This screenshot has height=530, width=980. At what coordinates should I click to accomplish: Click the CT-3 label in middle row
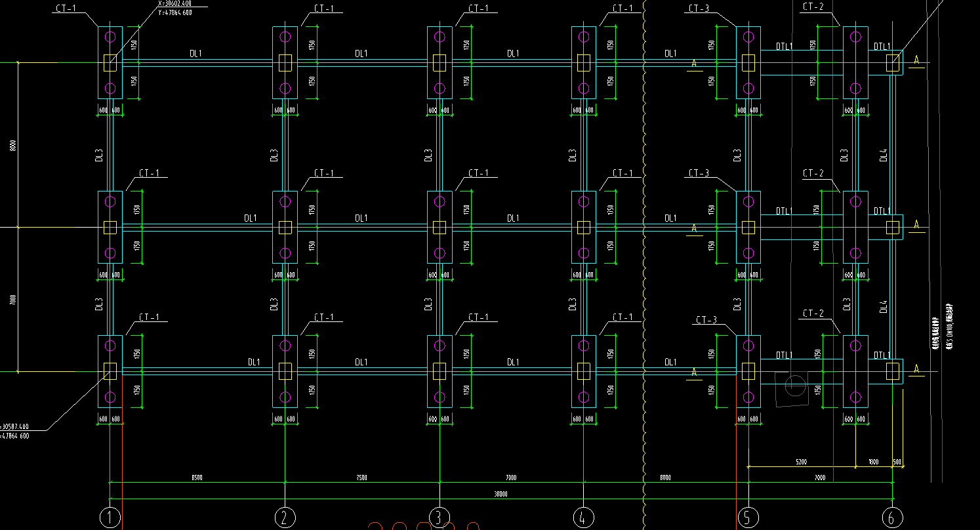pos(699,173)
